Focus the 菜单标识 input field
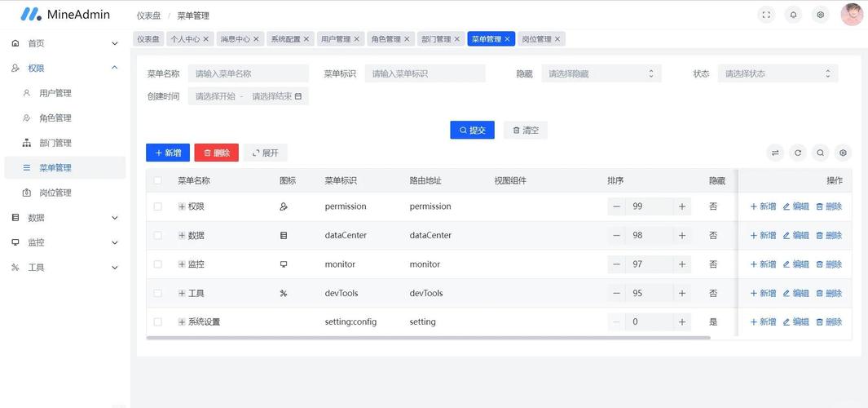868x408 pixels. [425, 73]
